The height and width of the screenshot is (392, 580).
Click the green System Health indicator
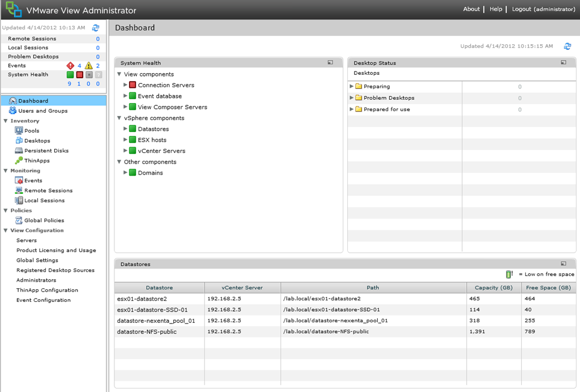[x=70, y=75]
